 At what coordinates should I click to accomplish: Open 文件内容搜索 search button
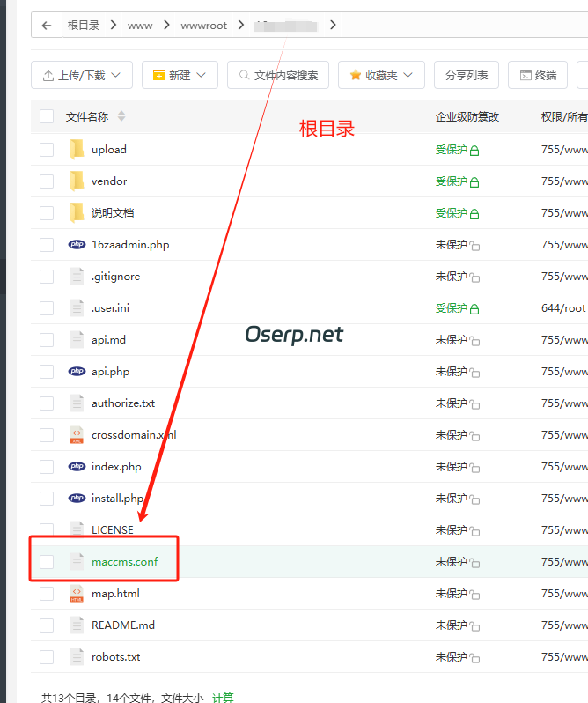278,75
